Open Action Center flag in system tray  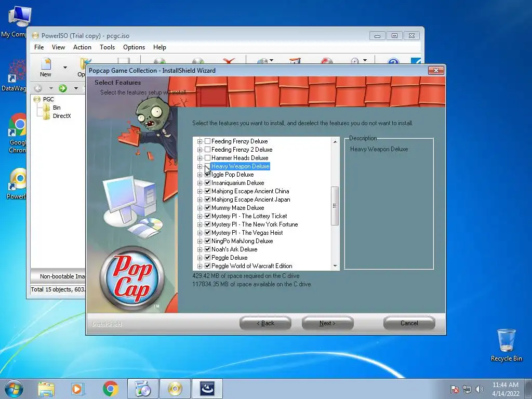pos(455,389)
